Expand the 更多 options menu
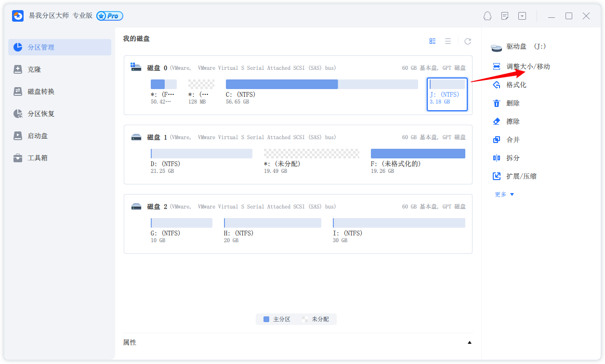605x364 pixels. 502,194
